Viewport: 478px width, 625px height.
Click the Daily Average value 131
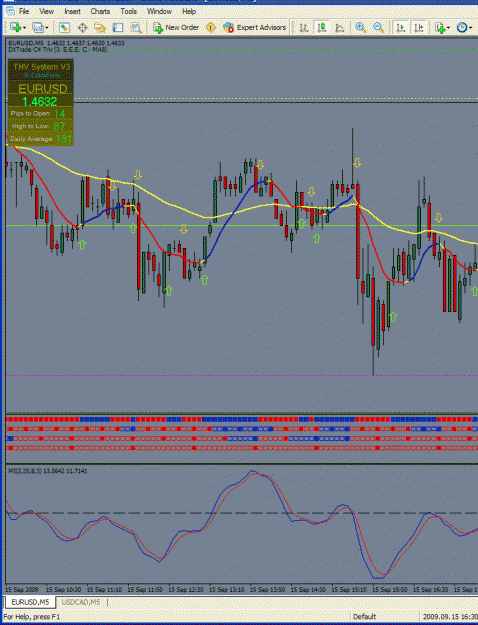64,139
